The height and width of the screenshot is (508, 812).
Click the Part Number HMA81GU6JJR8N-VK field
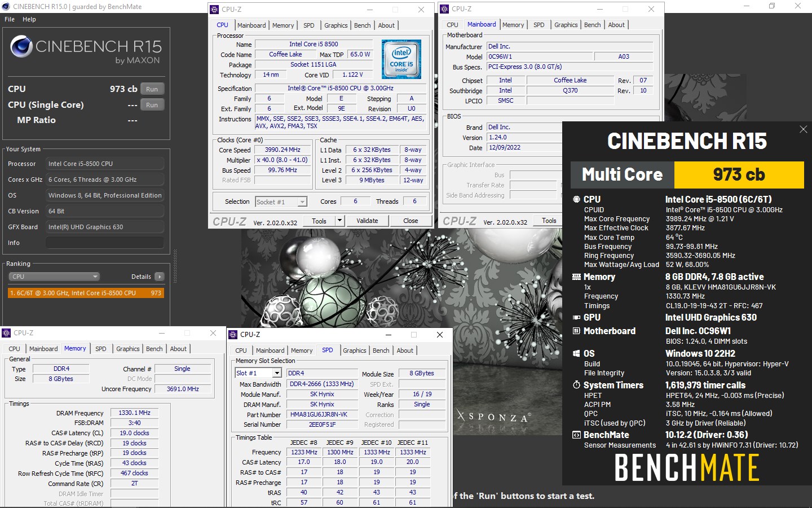322,414
